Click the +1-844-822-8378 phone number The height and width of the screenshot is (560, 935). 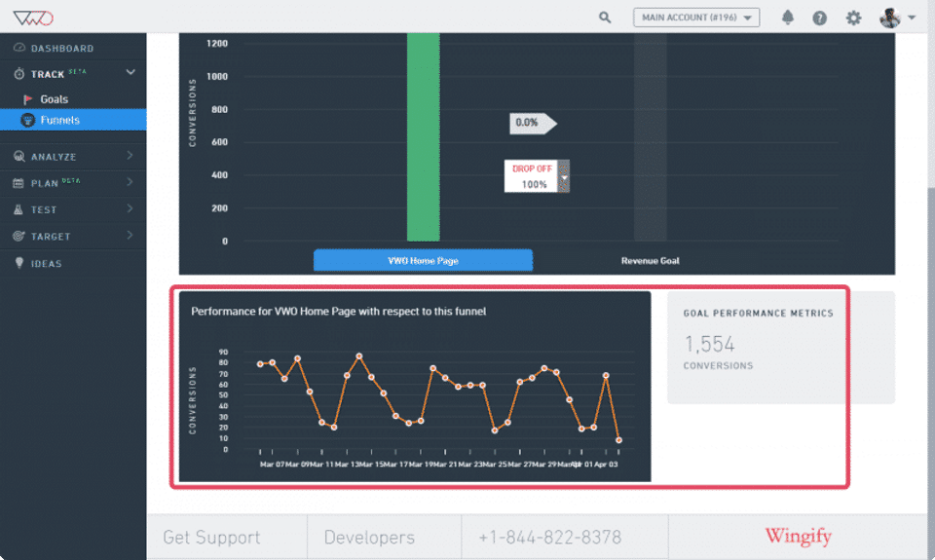(x=549, y=538)
